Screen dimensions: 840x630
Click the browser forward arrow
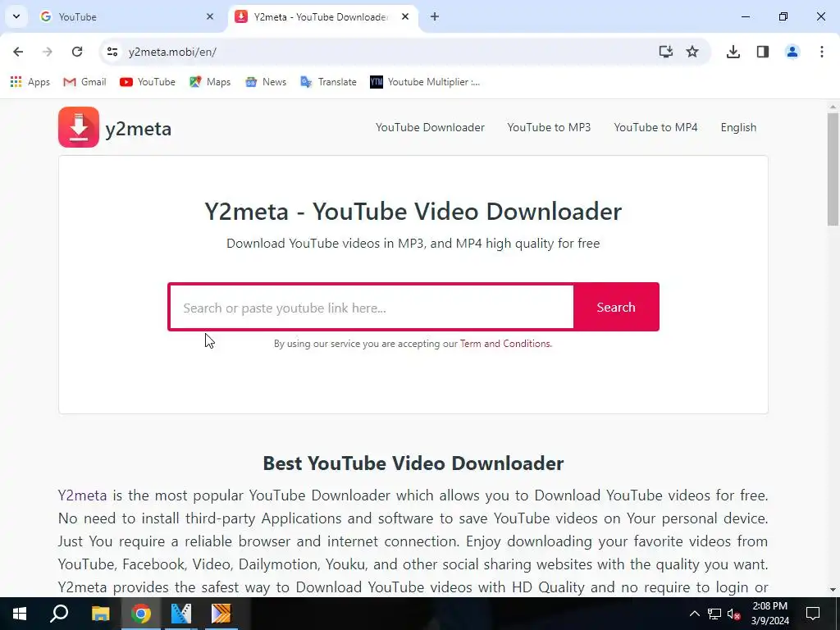click(x=48, y=52)
